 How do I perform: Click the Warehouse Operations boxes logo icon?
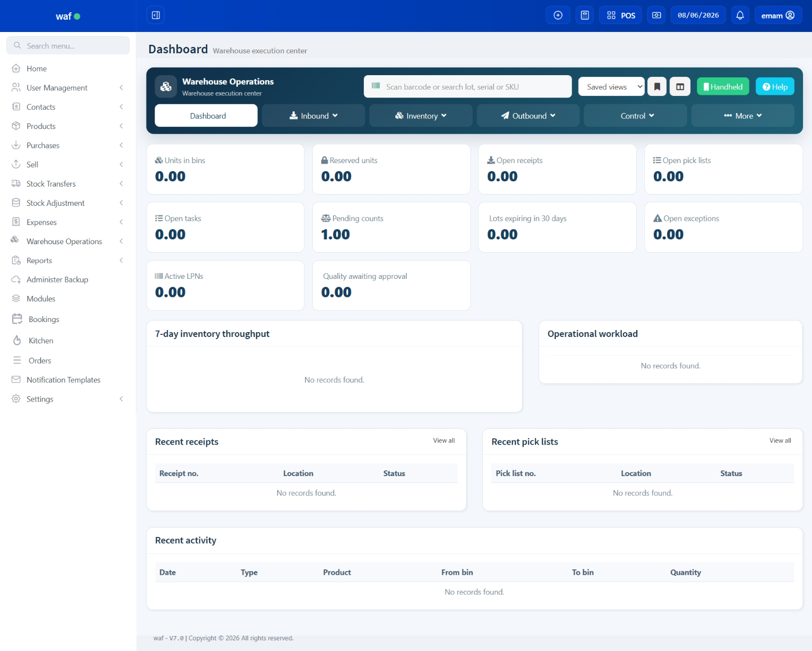(166, 86)
